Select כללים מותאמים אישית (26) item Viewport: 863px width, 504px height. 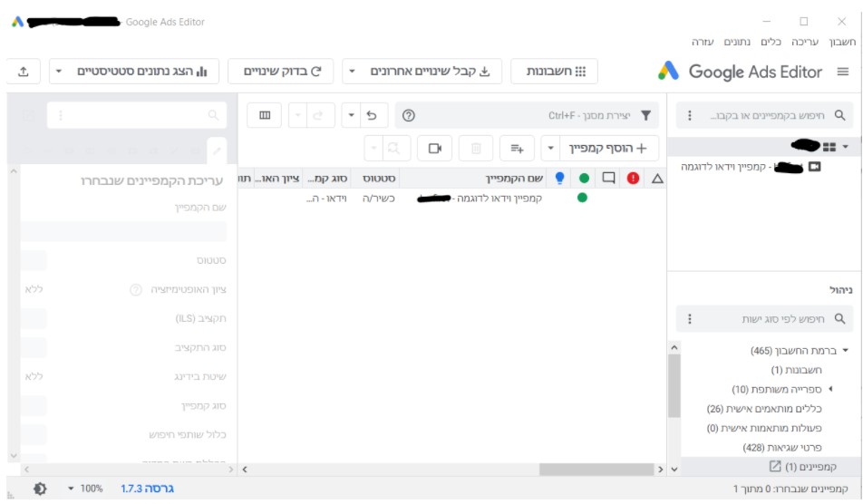click(x=764, y=409)
